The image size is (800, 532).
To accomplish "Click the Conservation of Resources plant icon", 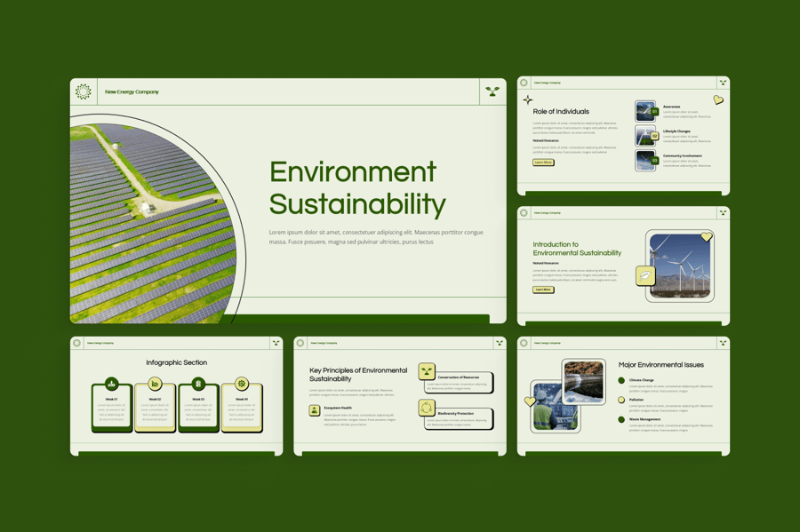I will [428, 371].
